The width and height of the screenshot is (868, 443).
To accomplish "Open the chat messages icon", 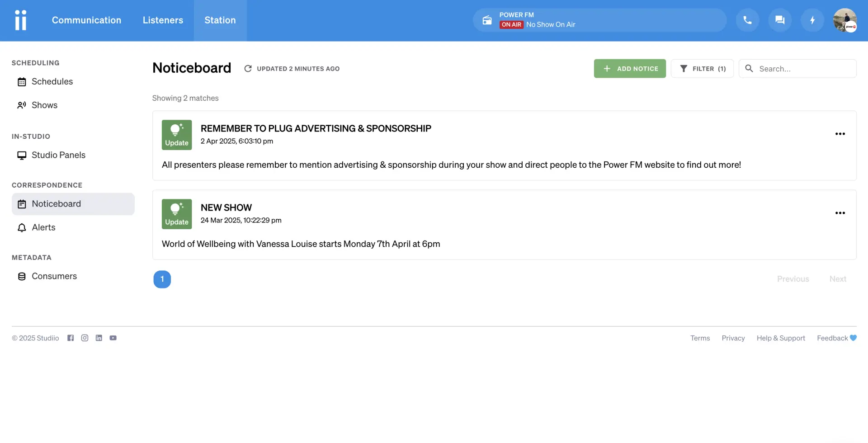I will [780, 20].
